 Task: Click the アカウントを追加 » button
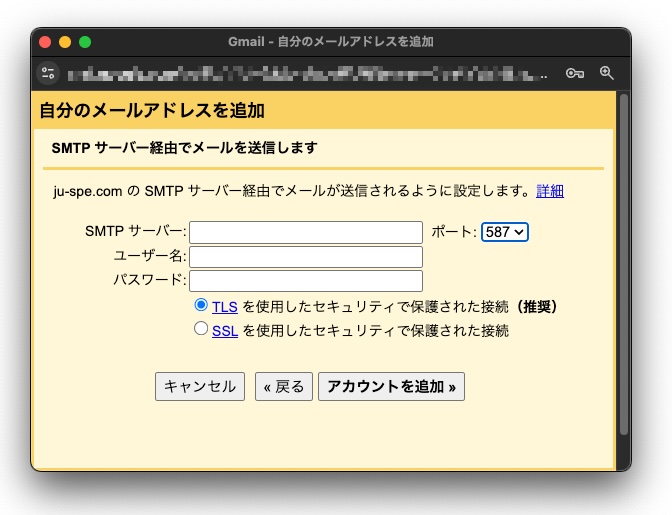click(391, 386)
